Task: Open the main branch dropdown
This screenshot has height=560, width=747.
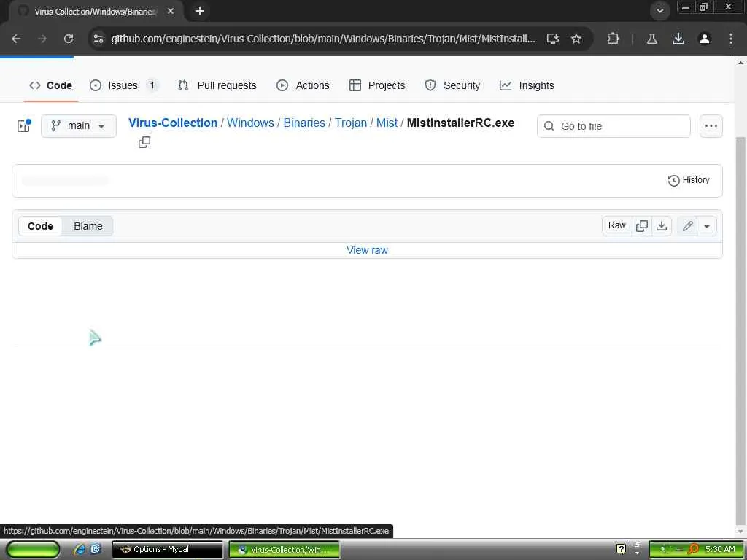Action: (79, 125)
